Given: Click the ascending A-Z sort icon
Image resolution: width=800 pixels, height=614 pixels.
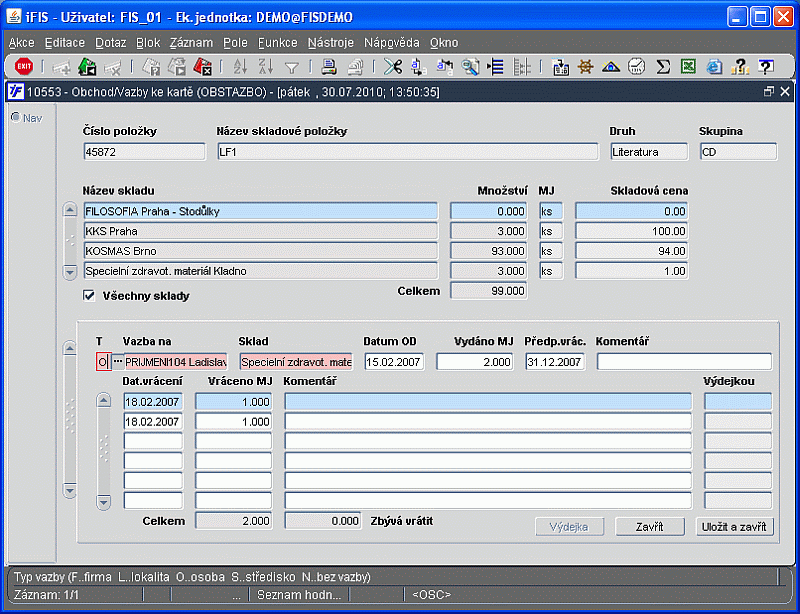Looking at the screenshot, I should pos(240,67).
